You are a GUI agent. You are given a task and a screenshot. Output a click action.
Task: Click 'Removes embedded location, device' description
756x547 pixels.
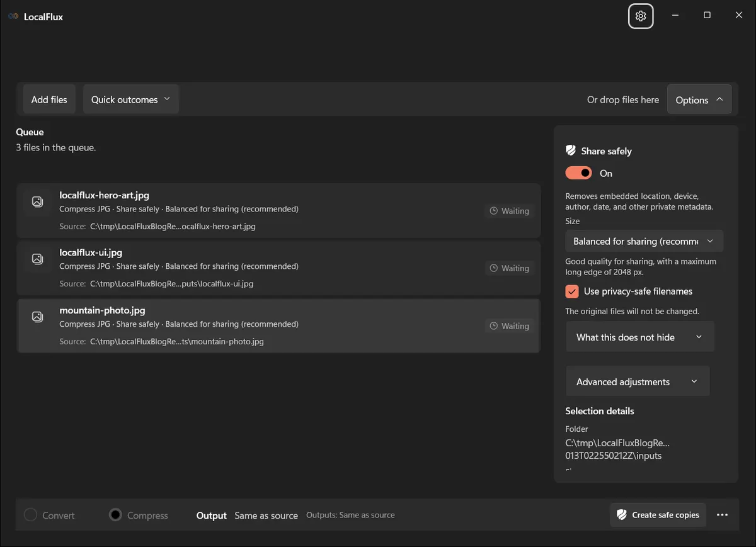tap(639, 201)
